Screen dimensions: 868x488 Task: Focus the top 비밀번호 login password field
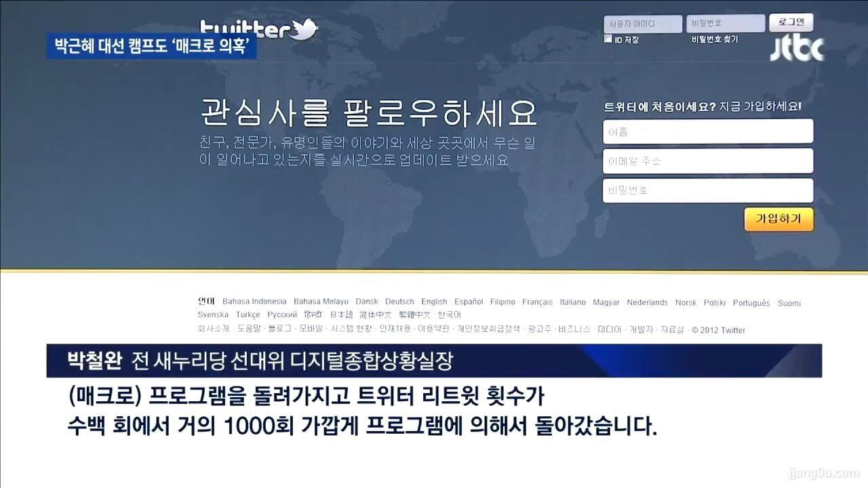pyautogui.click(x=726, y=24)
